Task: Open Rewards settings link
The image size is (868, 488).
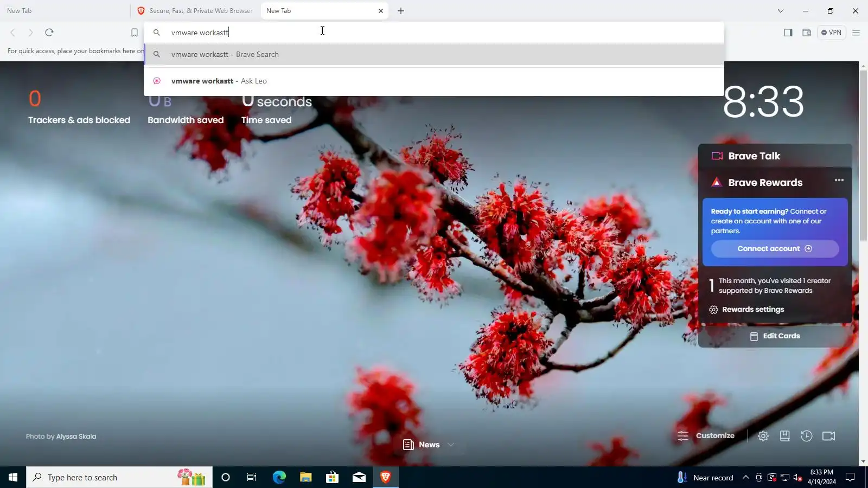Action: [746, 310]
